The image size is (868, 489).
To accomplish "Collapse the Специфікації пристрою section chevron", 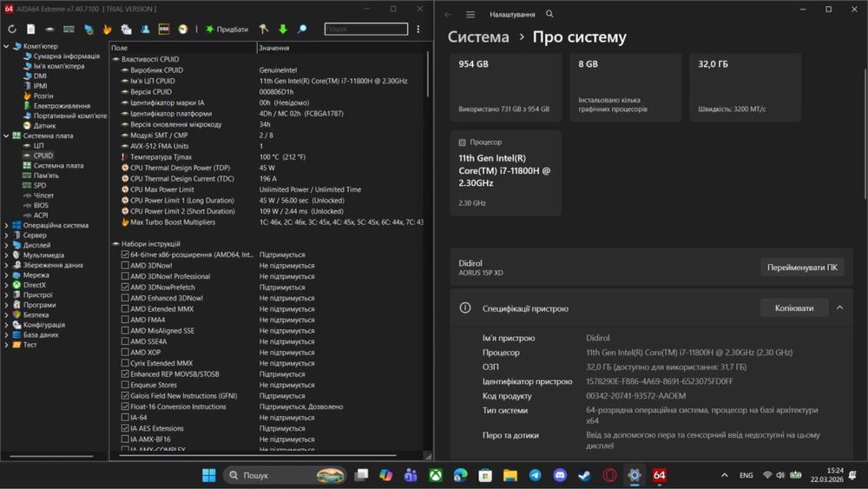I will click(839, 308).
